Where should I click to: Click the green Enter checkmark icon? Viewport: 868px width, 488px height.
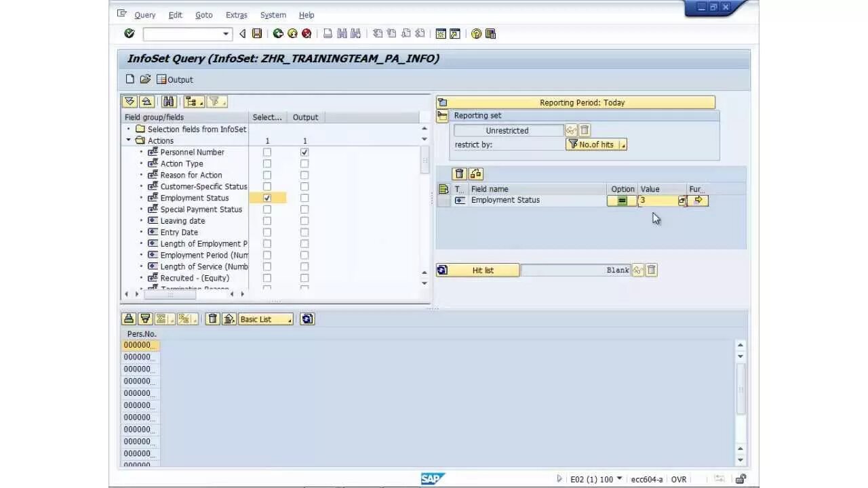(130, 33)
